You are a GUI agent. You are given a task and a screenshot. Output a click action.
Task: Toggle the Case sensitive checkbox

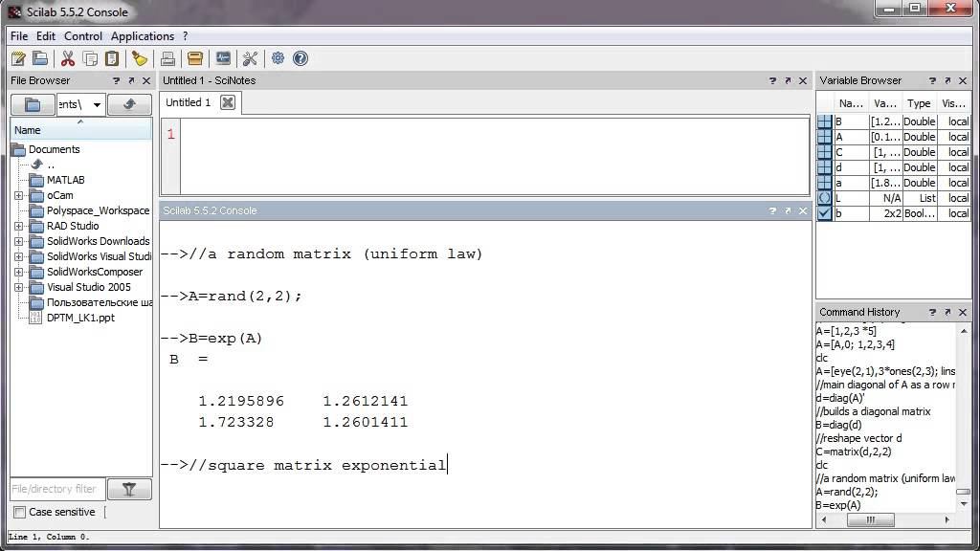click(20, 513)
